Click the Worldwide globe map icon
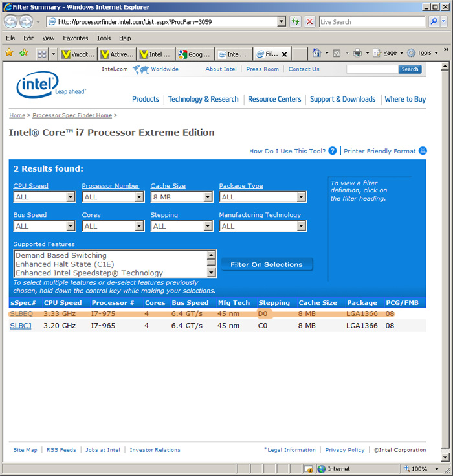 click(140, 69)
